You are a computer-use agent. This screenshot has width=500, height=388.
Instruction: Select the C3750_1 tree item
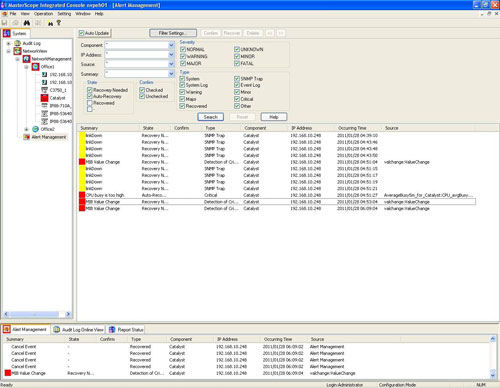coord(58,90)
